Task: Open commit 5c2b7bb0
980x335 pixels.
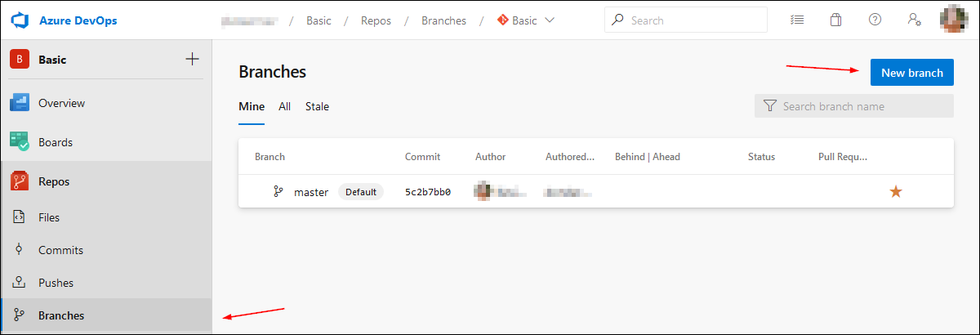Action: point(428,192)
